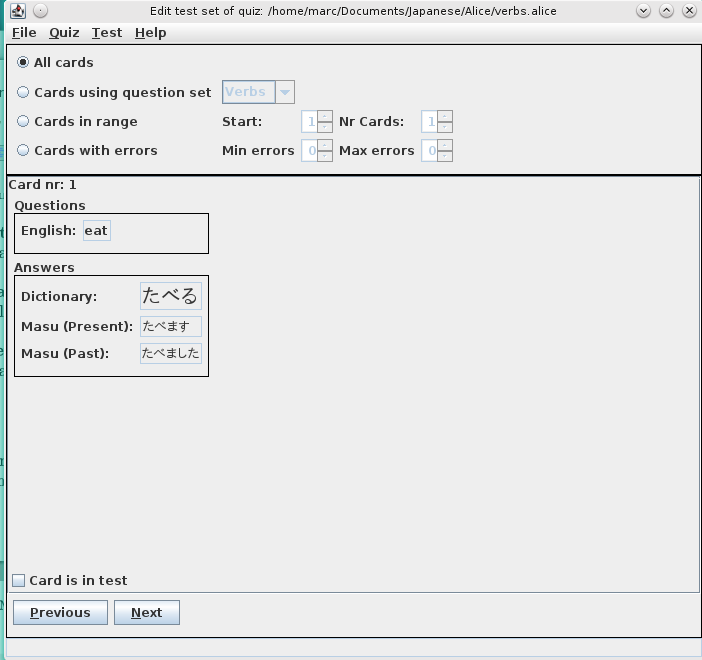Decrease the Max errors spinner value
702x660 pixels.
click(445, 156)
